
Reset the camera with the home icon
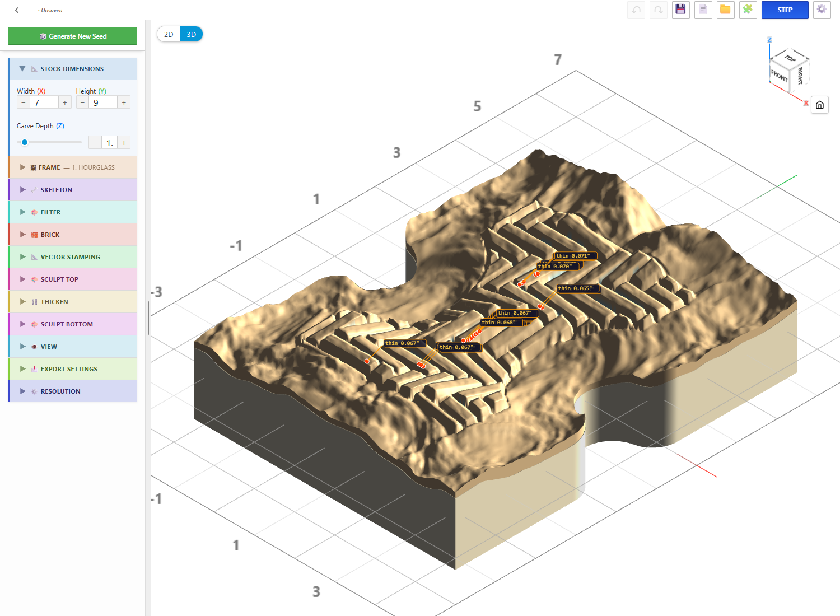tap(820, 105)
